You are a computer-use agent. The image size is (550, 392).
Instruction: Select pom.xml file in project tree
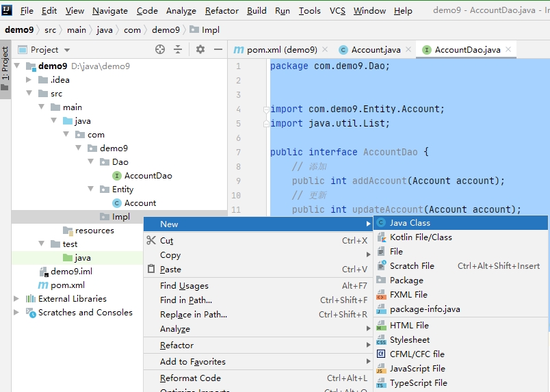tap(67, 285)
